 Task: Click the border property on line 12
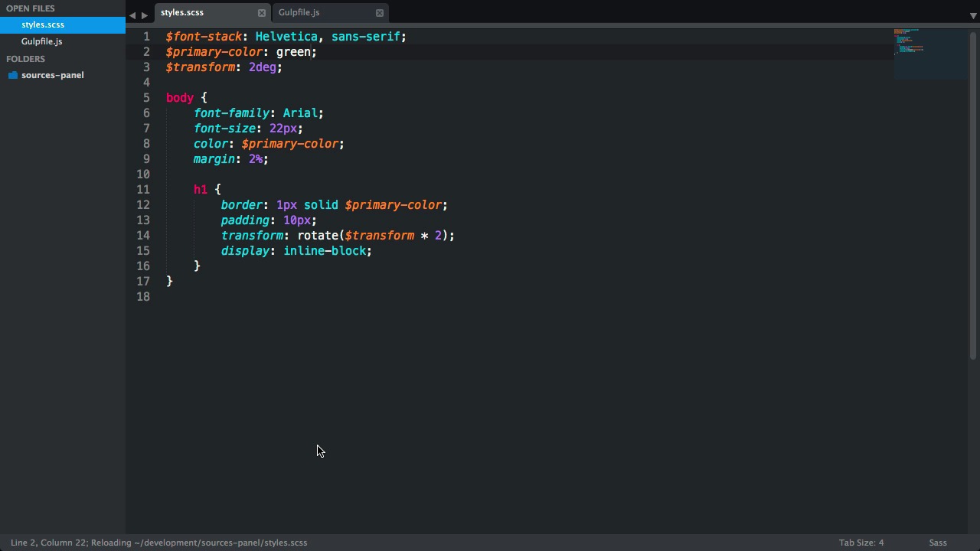(x=242, y=205)
